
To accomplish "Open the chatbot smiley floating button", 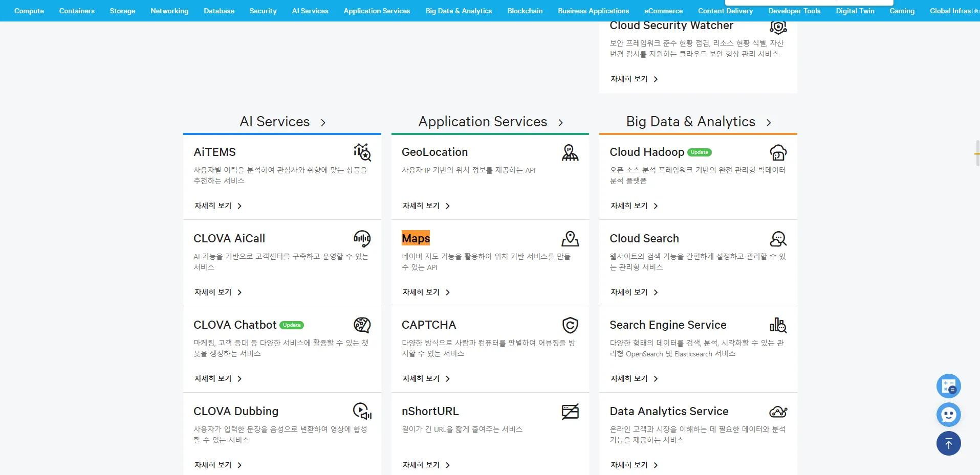I will coord(949,415).
